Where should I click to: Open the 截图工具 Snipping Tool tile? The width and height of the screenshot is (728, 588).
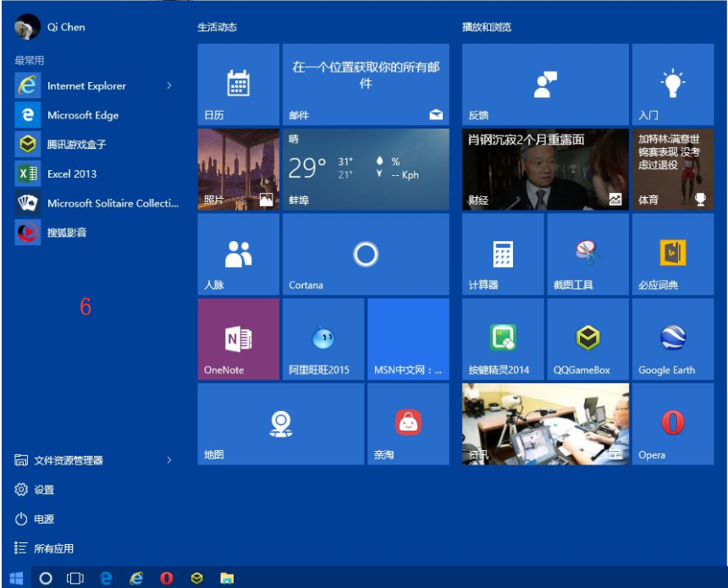pos(586,254)
